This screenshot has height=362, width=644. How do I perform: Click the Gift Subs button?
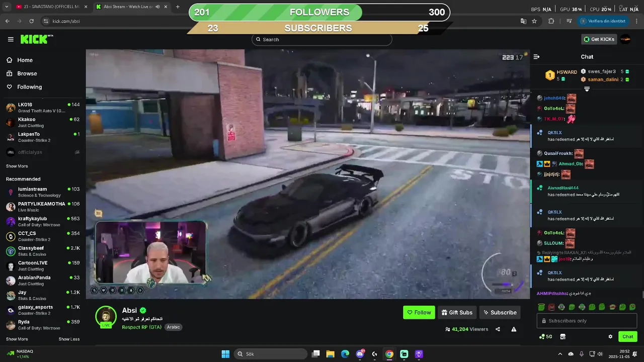point(457,312)
